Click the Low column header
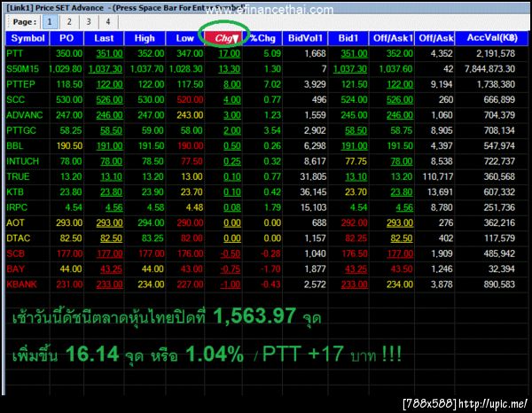Screen dimensions: 532x413 pyautogui.click(x=185, y=38)
